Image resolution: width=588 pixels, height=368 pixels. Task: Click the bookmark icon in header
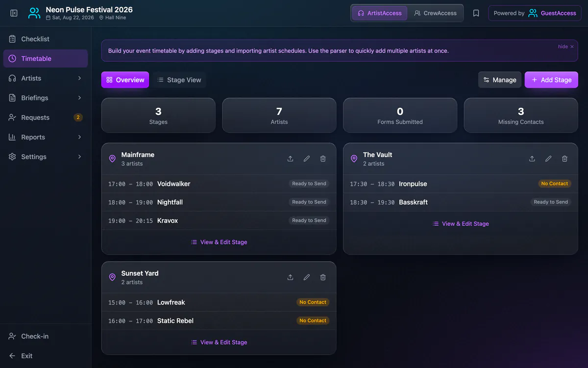click(476, 13)
